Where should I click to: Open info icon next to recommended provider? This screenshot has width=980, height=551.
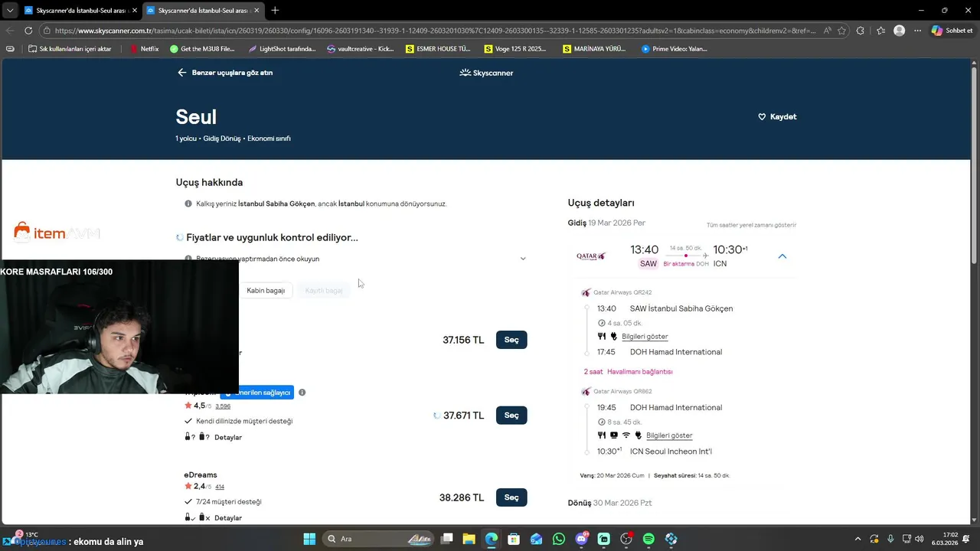pyautogui.click(x=302, y=393)
